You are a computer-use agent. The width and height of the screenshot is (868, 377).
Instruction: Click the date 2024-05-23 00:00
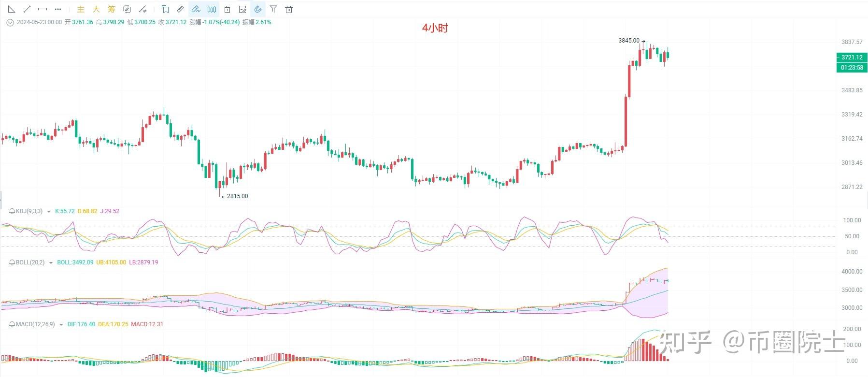[x=39, y=22]
